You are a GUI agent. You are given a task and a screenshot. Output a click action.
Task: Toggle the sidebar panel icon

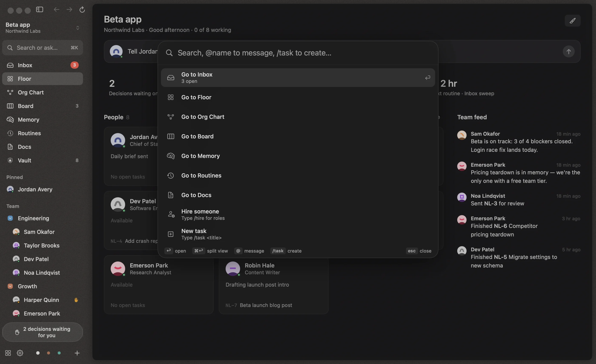(x=40, y=9)
